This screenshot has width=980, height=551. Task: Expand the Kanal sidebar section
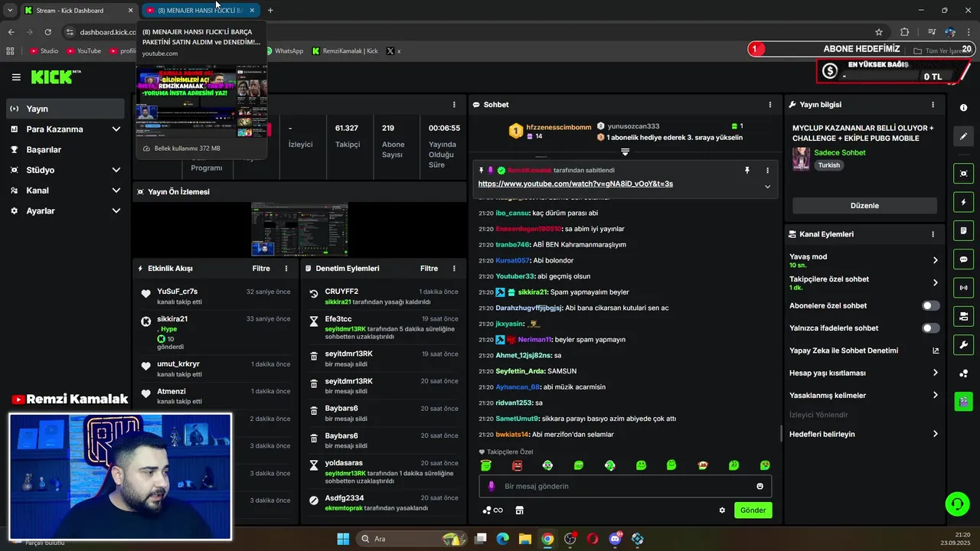[116, 191]
